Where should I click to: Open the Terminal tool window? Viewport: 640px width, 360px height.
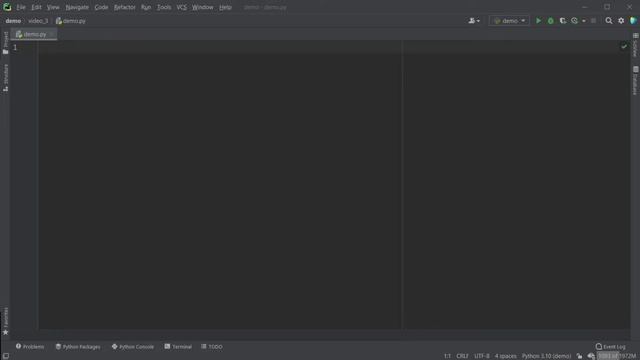tap(178, 347)
